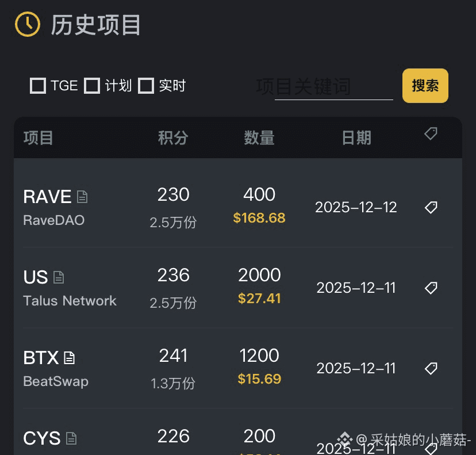Enable the TGE checkbox filter

coord(38,86)
